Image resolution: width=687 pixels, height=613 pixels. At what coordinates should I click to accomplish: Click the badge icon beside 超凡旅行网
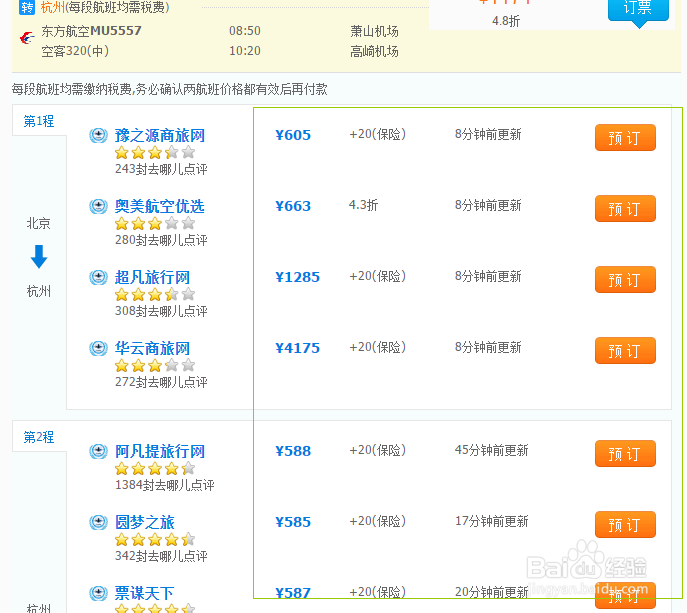(98, 277)
